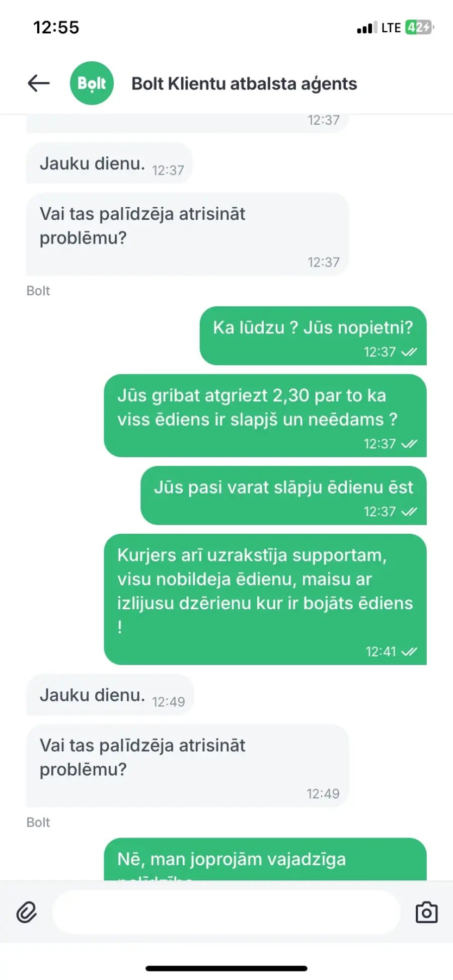This screenshot has width=453, height=980.
Task: Select the 'Jauku dienu.' message at 12:37
Action: click(110, 163)
